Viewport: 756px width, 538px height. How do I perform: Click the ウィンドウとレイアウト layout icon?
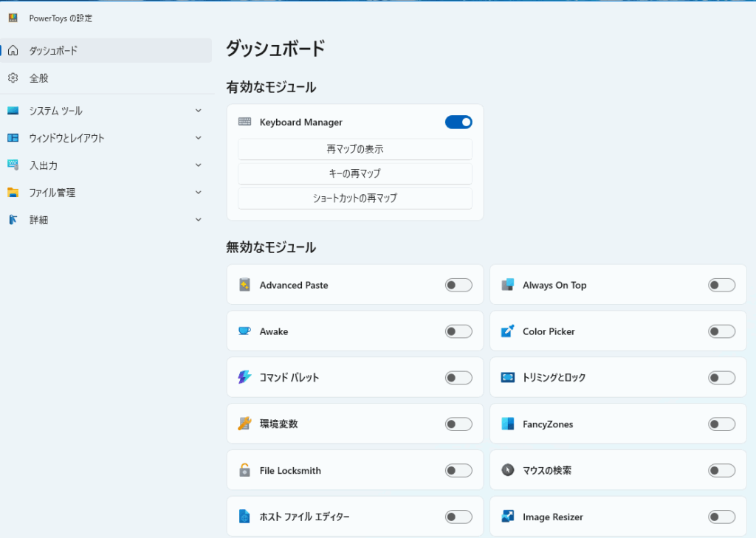tap(13, 138)
